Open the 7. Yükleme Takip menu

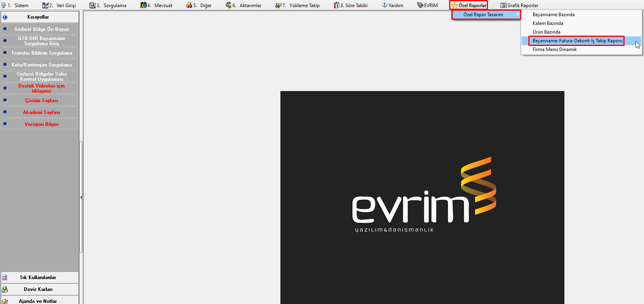297,5
